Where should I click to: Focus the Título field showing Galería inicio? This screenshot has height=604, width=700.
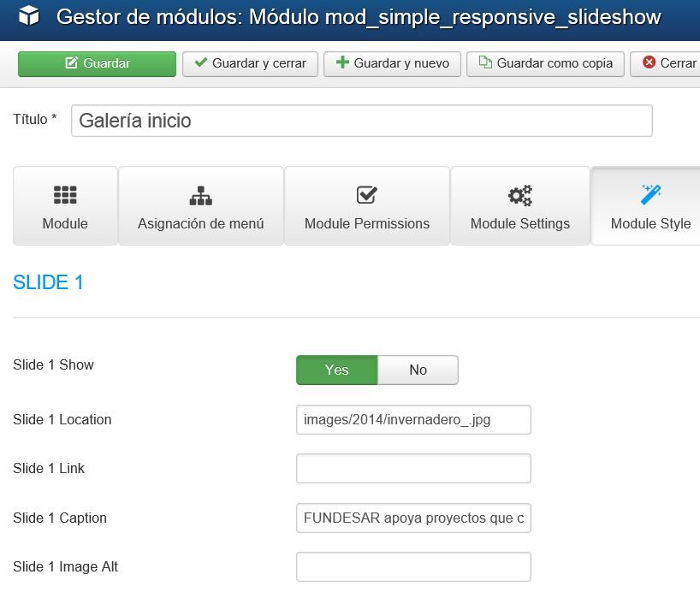click(362, 121)
